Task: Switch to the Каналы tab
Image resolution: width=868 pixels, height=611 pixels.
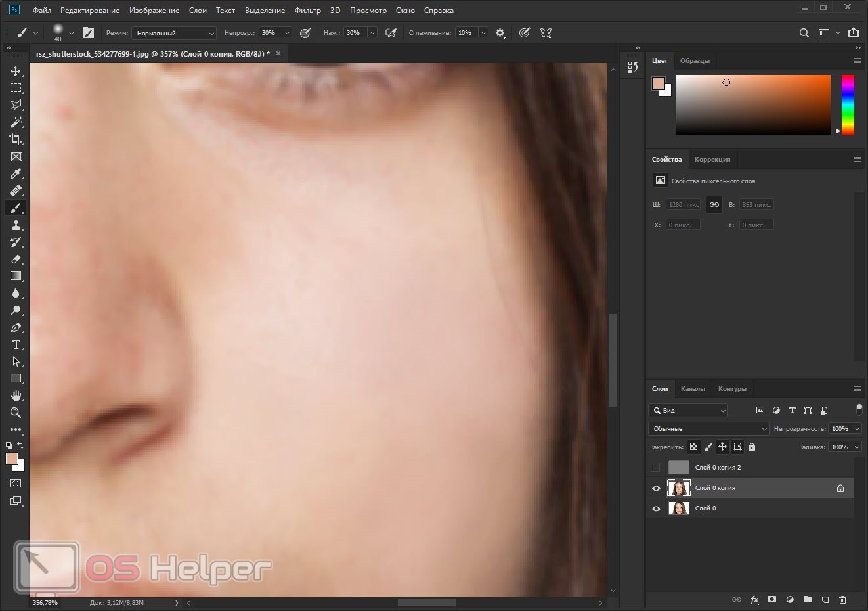Action: [693, 389]
